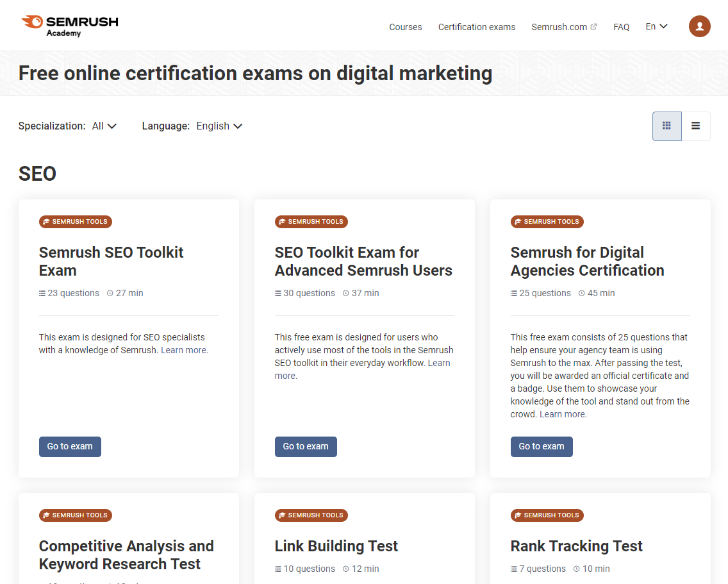Go to exam for Semrush for Digital Agencies

[x=542, y=446]
